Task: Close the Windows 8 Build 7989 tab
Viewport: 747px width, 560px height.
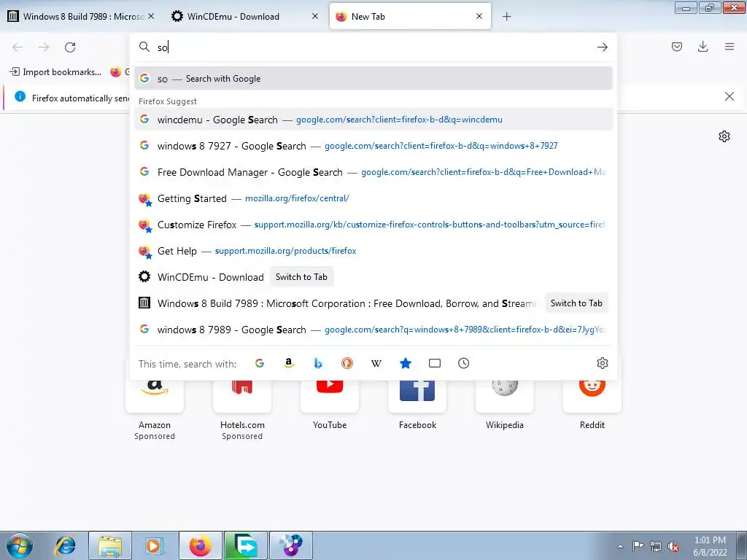Action: [x=151, y=16]
